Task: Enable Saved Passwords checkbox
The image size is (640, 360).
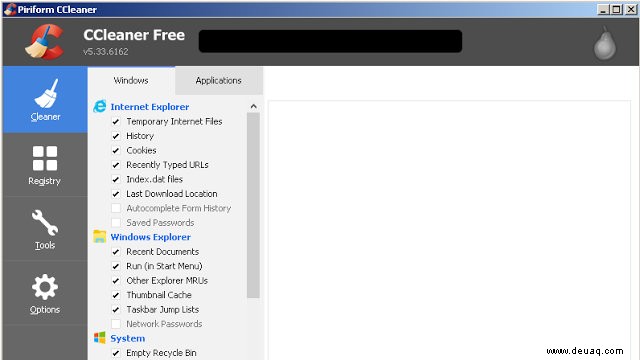Action: (x=116, y=223)
